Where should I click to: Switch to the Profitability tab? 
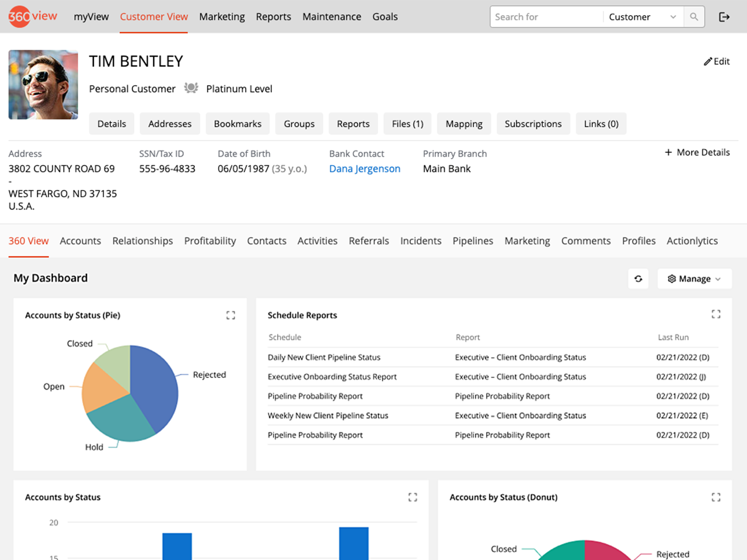210,241
